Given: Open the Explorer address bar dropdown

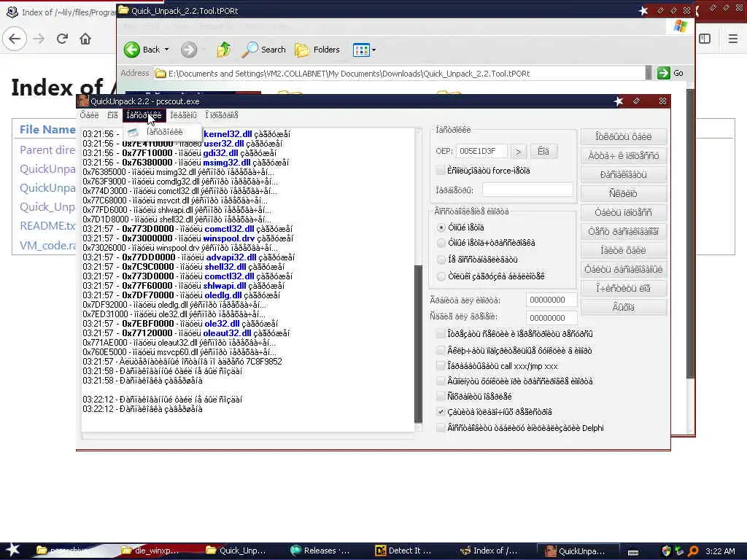Looking at the screenshot, I should (649, 73).
